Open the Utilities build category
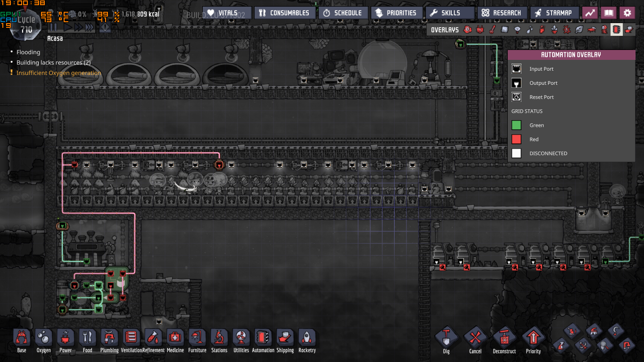Viewport: 644px width, 362px height. click(x=241, y=341)
